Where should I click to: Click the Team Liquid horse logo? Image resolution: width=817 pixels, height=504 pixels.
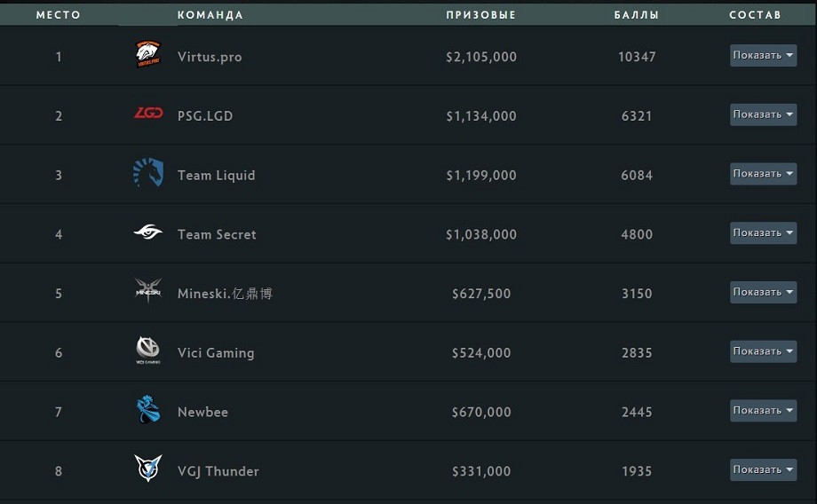click(148, 172)
